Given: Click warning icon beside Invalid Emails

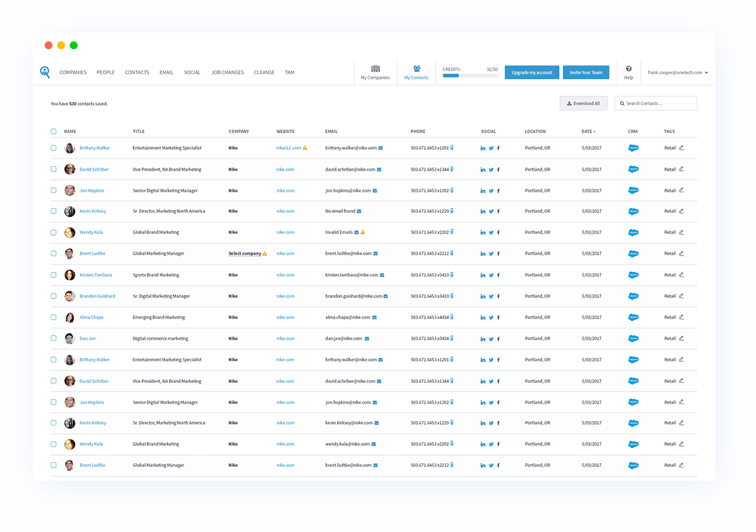Looking at the screenshot, I should pyautogui.click(x=363, y=233).
